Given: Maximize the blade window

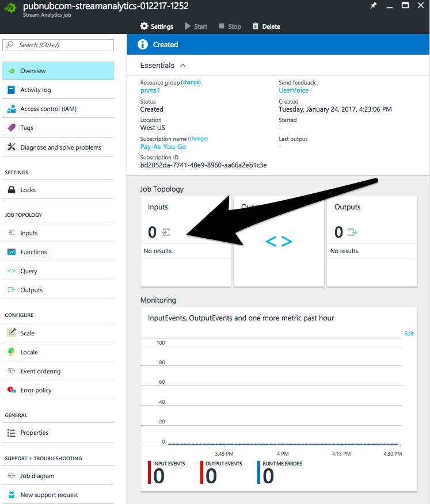Looking at the screenshot, I should pyautogui.click(x=405, y=5).
